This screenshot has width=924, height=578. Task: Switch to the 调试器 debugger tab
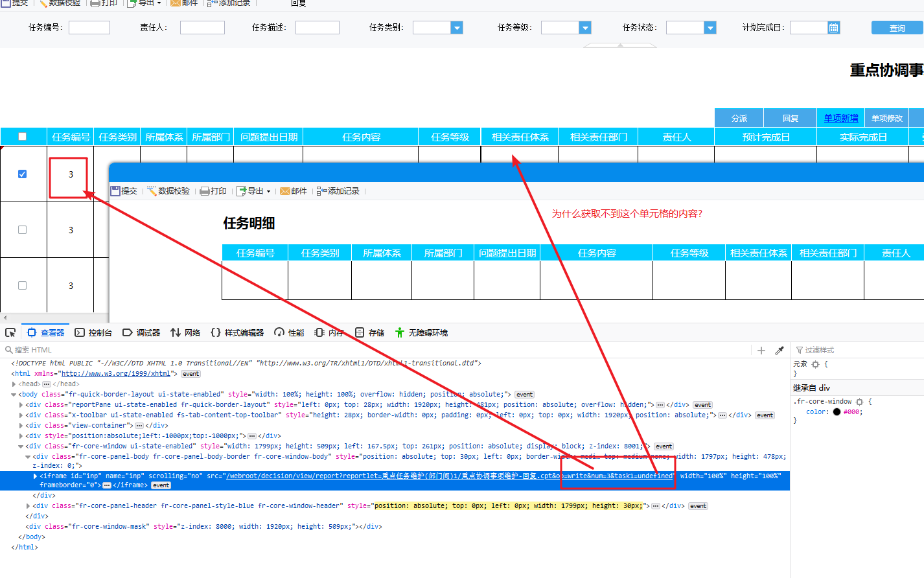point(141,332)
